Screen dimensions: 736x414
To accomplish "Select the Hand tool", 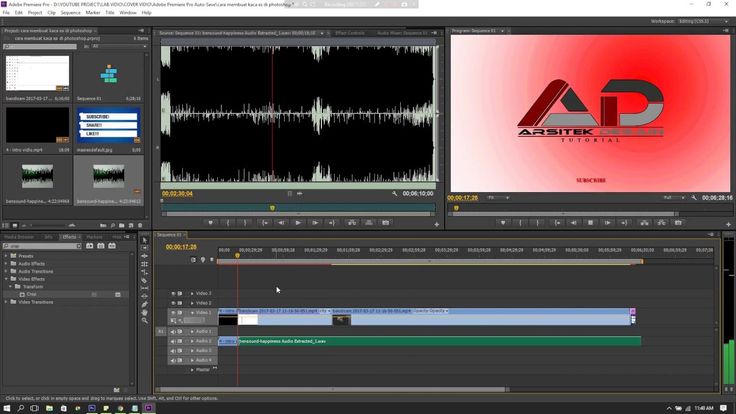I will [145, 312].
